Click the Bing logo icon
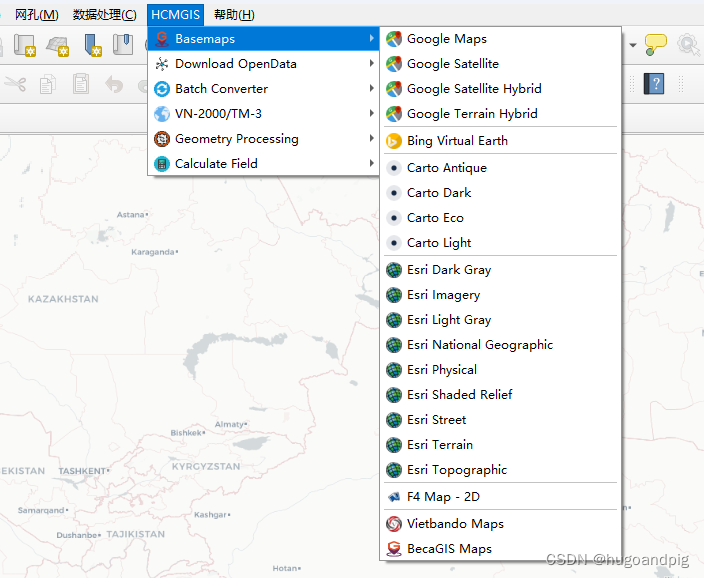This screenshot has width=704, height=578. [x=394, y=141]
